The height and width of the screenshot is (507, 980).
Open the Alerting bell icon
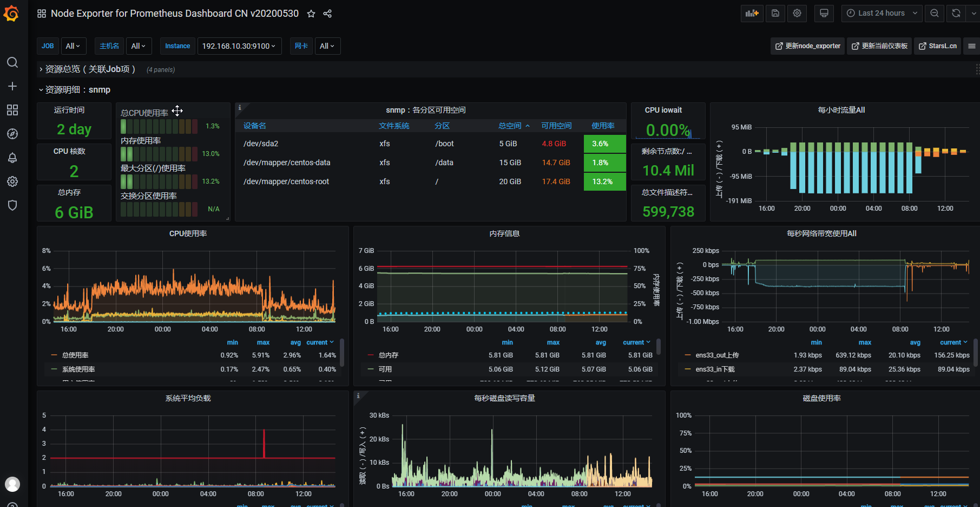(12, 158)
